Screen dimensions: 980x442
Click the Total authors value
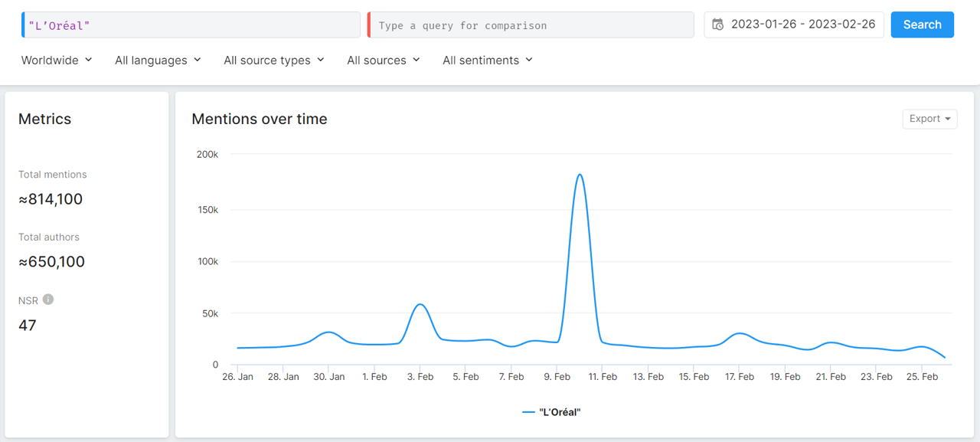coord(51,262)
